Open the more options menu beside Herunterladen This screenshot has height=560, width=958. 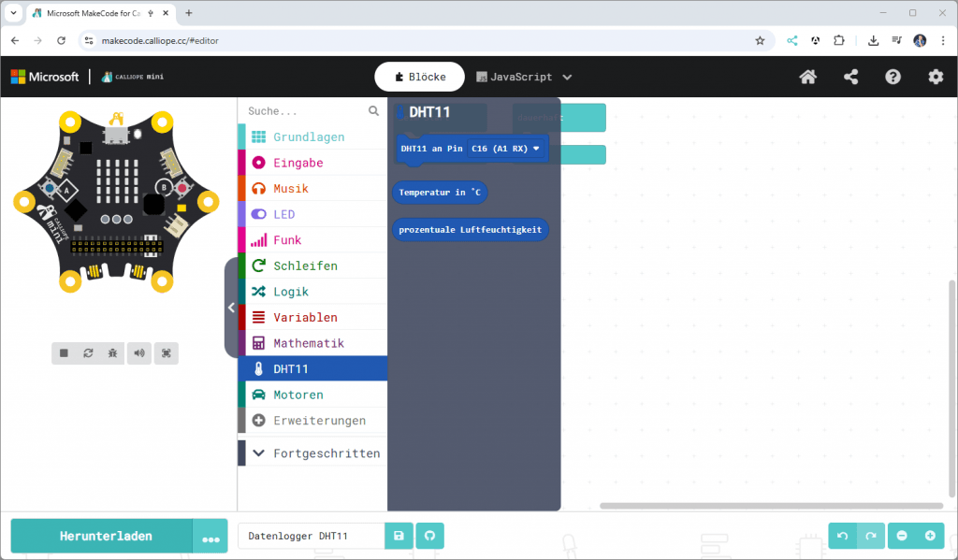pyautogui.click(x=211, y=536)
